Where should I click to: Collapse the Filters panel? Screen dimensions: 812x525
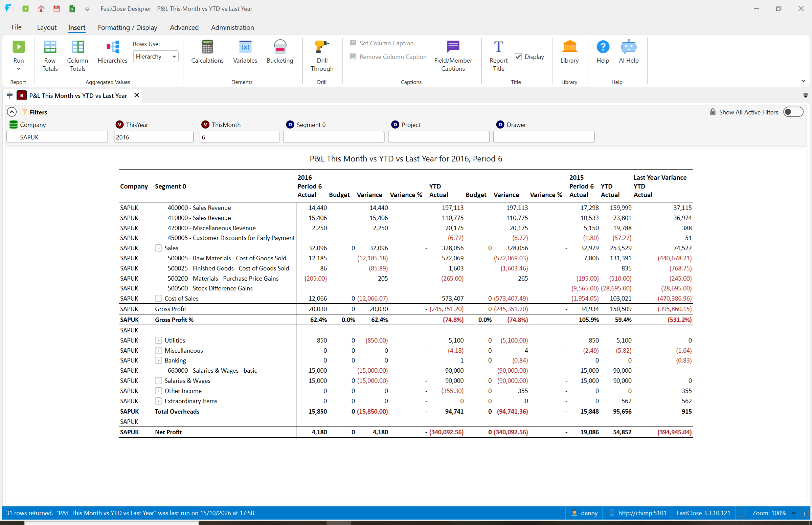point(12,112)
